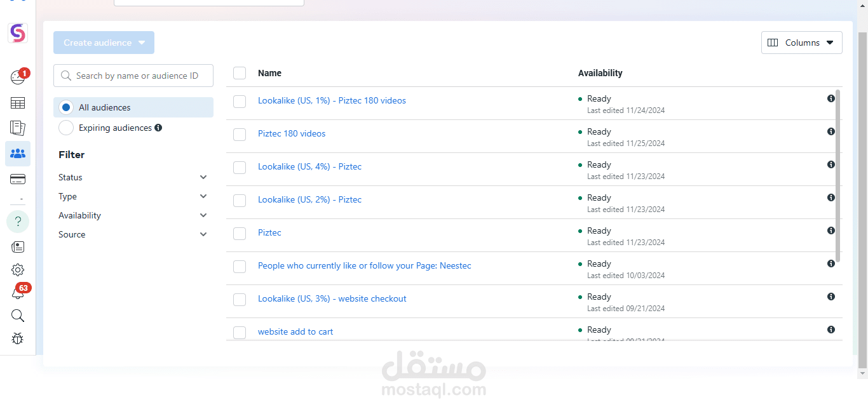The height and width of the screenshot is (407, 868).
Task: Open the Create audience dropdown
Action: [104, 43]
